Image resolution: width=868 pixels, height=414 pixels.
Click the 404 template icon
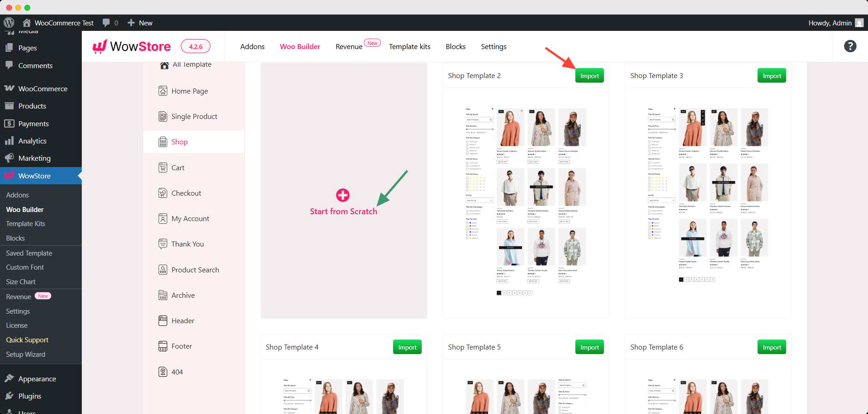point(163,372)
